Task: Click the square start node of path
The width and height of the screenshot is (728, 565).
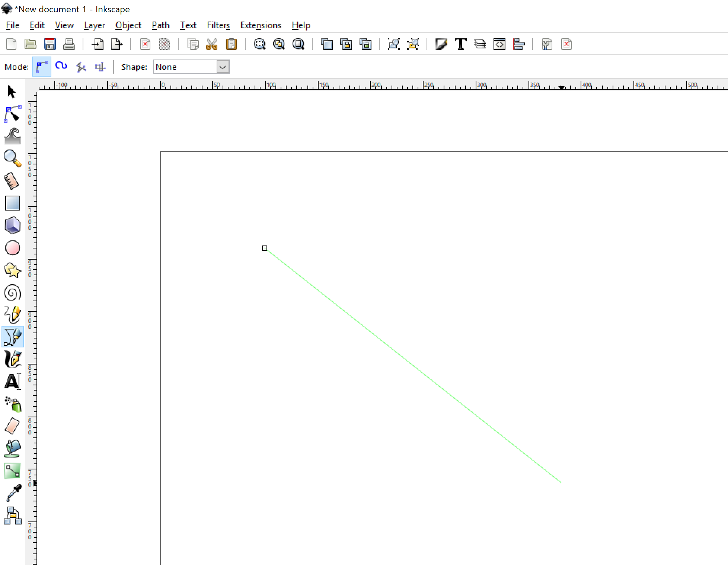Action: (x=265, y=248)
